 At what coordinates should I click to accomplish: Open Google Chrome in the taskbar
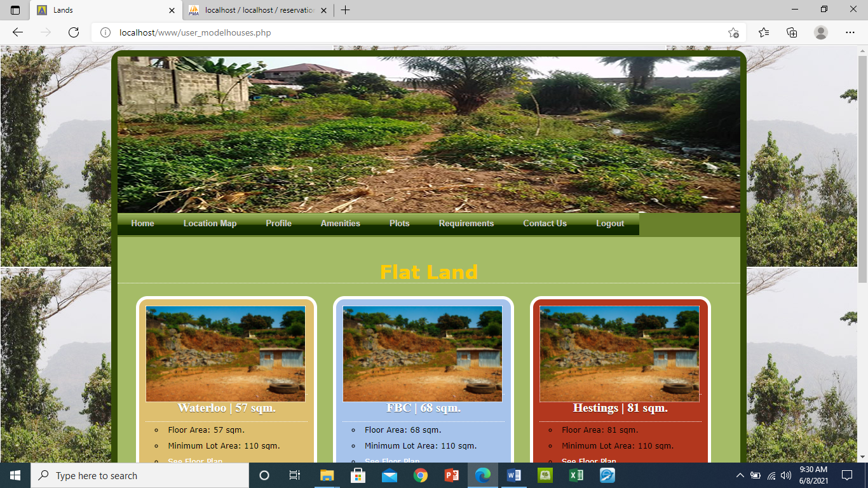[420, 475]
